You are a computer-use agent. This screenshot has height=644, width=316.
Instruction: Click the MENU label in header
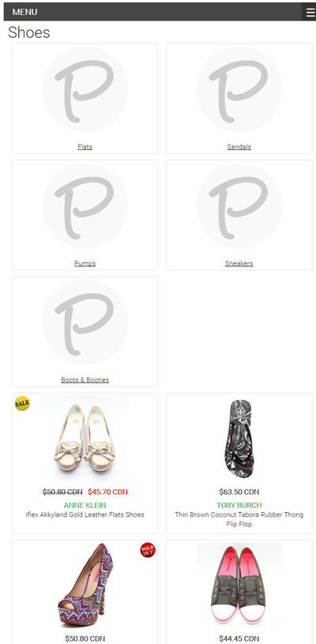(x=24, y=12)
